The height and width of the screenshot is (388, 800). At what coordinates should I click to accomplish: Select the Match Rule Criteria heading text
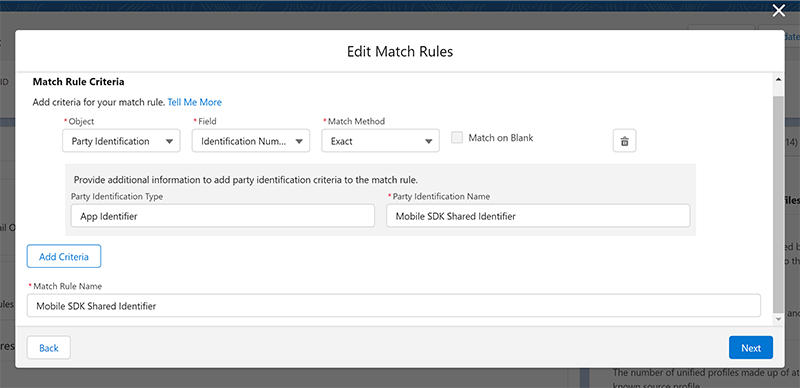point(79,82)
